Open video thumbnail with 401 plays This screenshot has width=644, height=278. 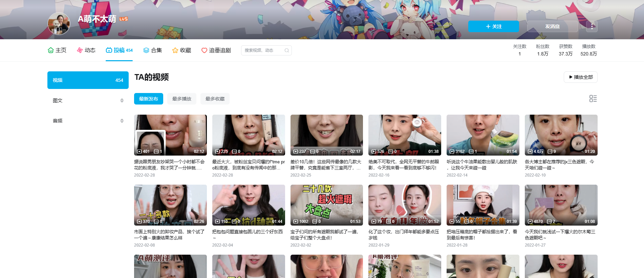(x=170, y=135)
